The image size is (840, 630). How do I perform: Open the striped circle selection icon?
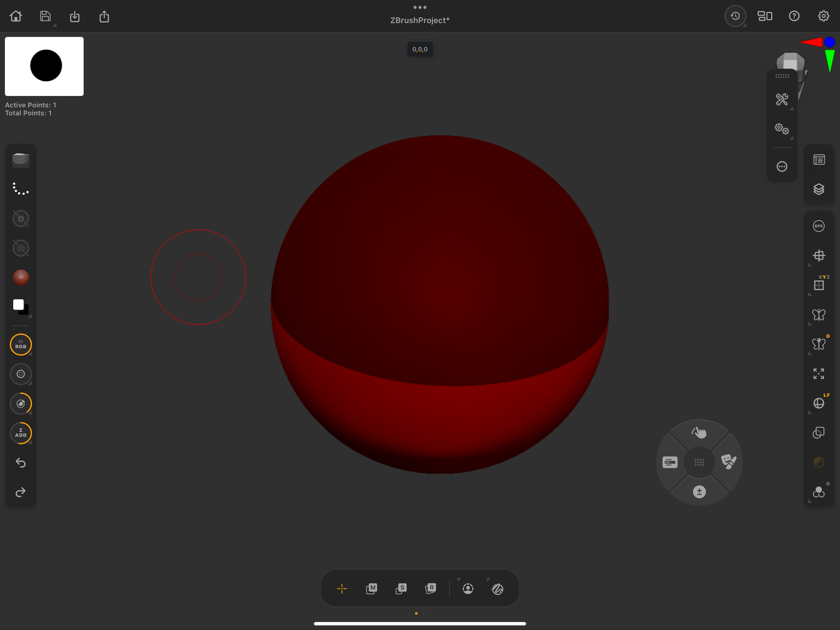click(497, 588)
